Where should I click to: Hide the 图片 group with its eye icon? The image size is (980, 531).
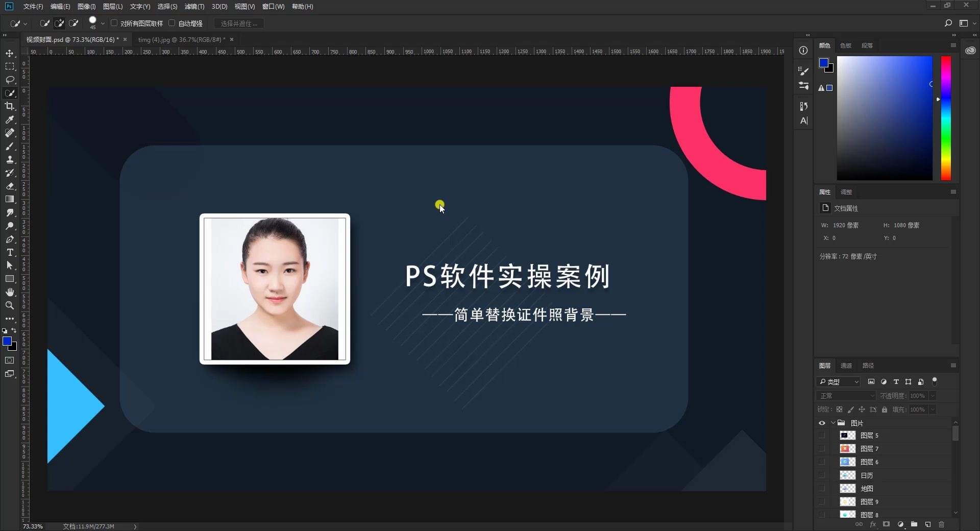click(x=822, y=423)
